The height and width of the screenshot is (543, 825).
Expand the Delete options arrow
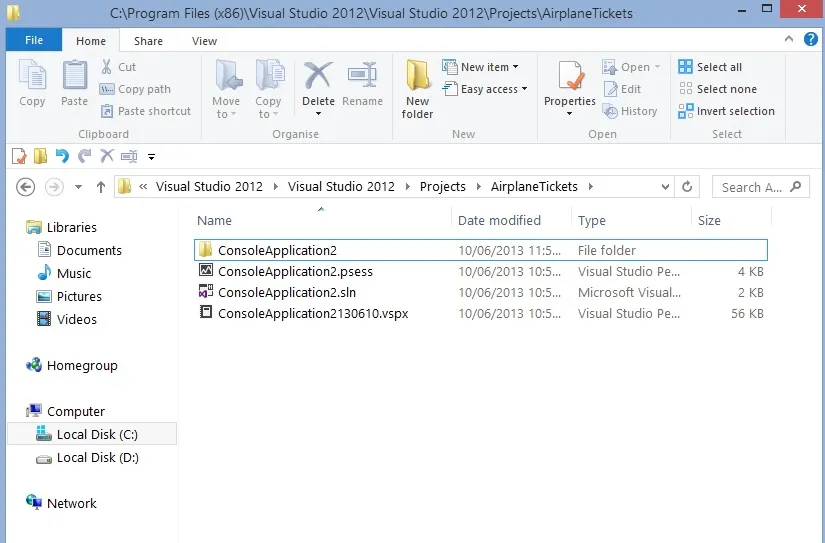[x=318, y=114]
